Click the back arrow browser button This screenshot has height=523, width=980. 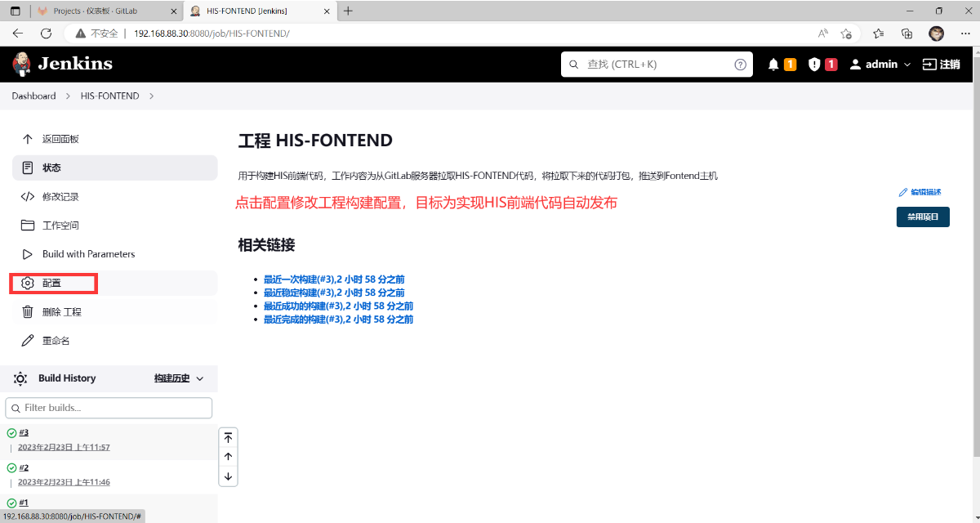pyautogui.click(x=18, y=34)
